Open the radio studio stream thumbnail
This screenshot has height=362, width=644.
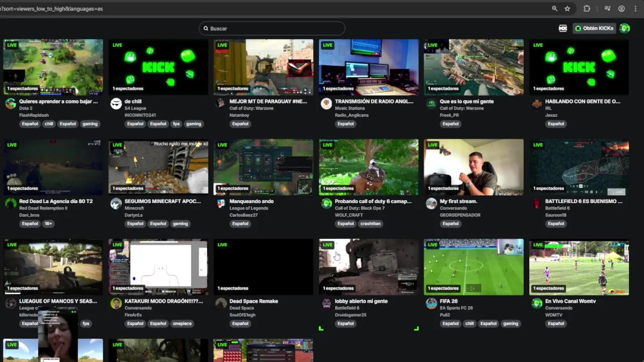pos(368,67)
